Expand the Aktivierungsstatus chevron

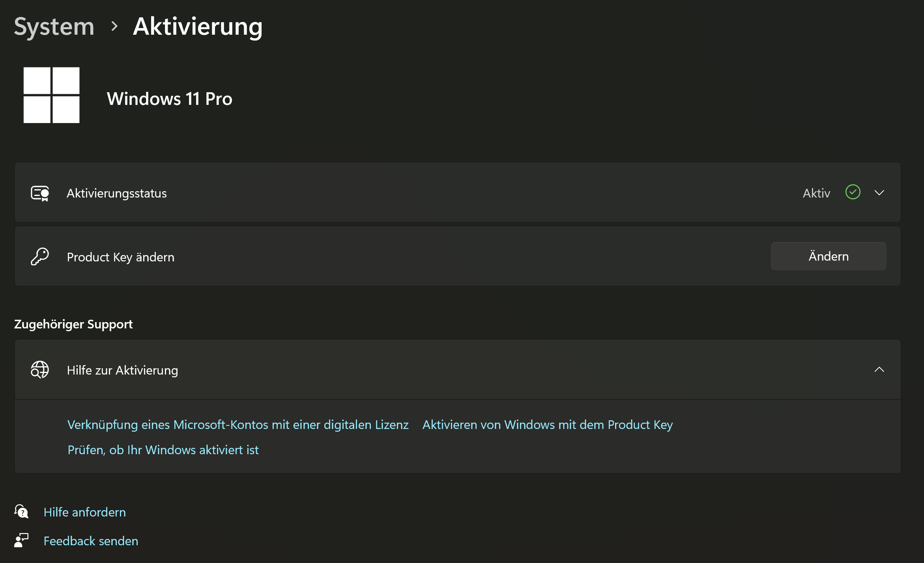pyautogui.click(x=879, y=193)
